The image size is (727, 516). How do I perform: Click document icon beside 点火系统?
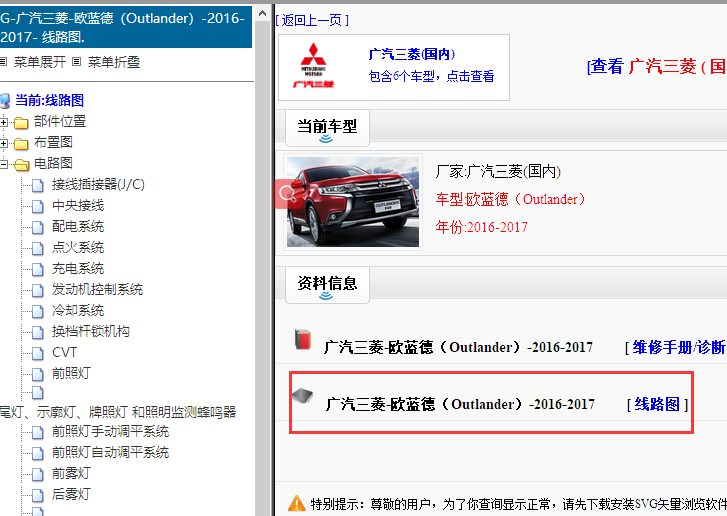click(x=38, y=248)
